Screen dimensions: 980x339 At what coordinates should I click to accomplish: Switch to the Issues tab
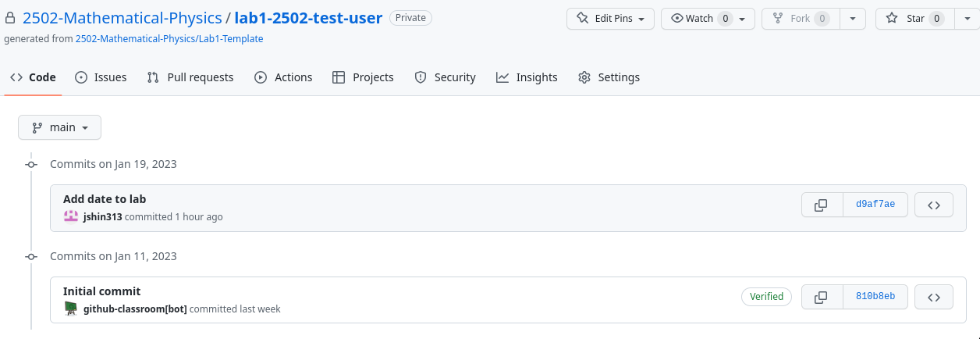coord(101,77)
